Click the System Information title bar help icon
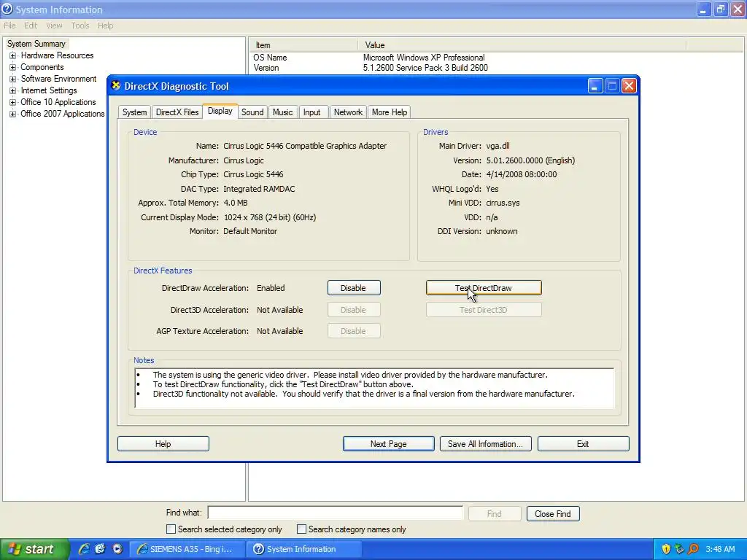Screen dimensions: 747x560 tap(7, 9)
